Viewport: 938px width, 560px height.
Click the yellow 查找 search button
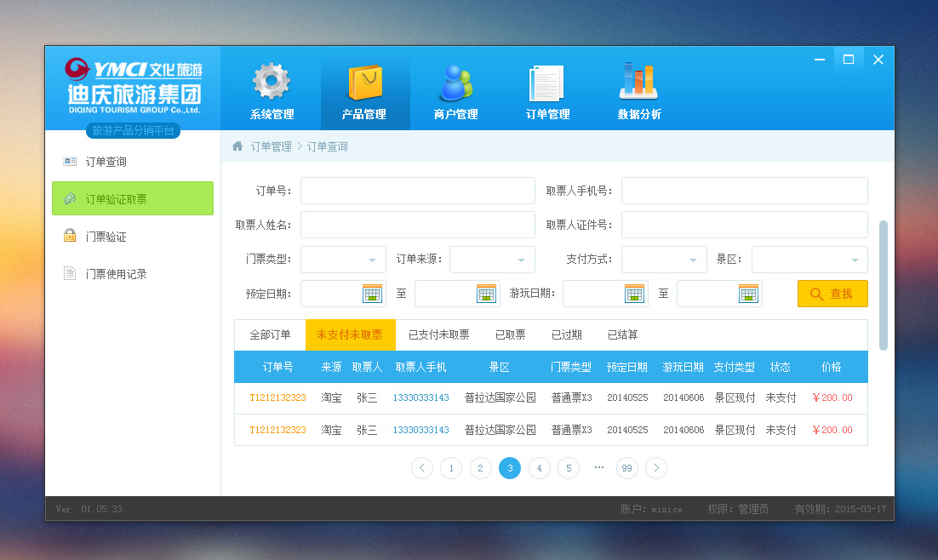tap(832, 294)
